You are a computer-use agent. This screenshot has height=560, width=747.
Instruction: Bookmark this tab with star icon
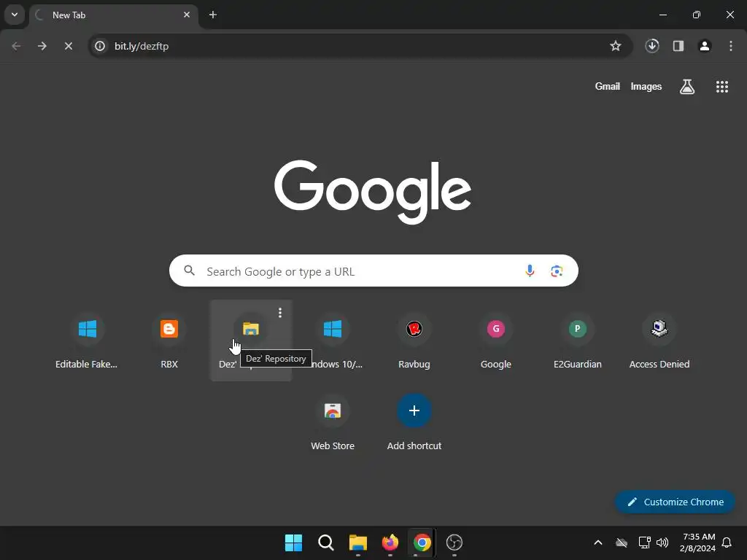[x=616, y=46]
